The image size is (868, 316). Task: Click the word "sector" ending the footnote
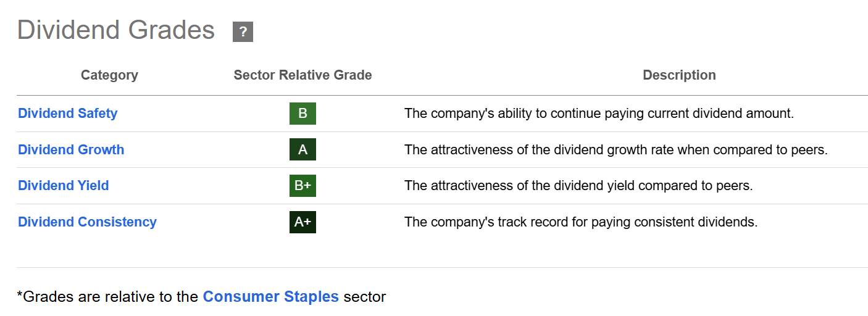[365, 297]
